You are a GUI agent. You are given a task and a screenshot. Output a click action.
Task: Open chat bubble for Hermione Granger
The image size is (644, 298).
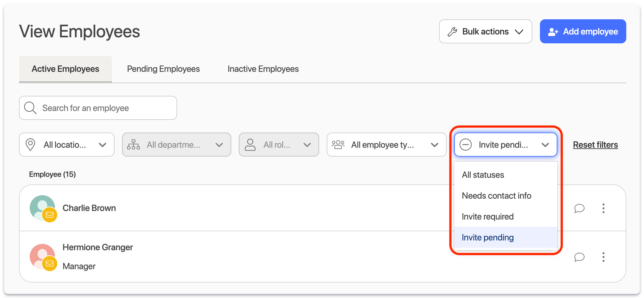[x=579, y=257]
